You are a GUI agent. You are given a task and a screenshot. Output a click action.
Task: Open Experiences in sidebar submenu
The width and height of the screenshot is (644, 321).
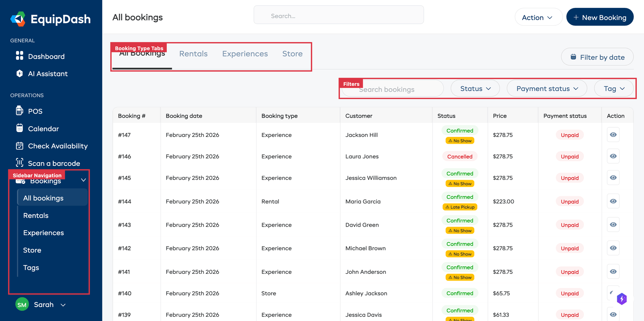[x=44, y=233]
